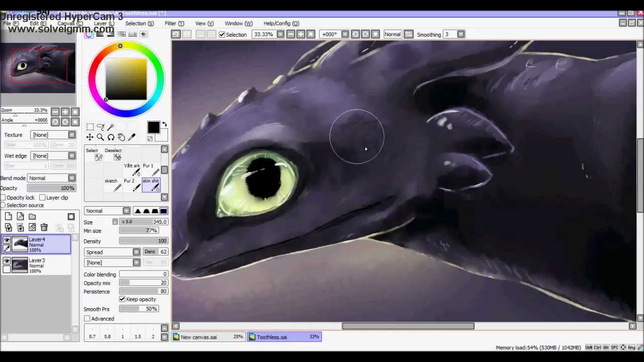
Task: Hide Layer4 with its eye icon
Action: click(7, 241)
